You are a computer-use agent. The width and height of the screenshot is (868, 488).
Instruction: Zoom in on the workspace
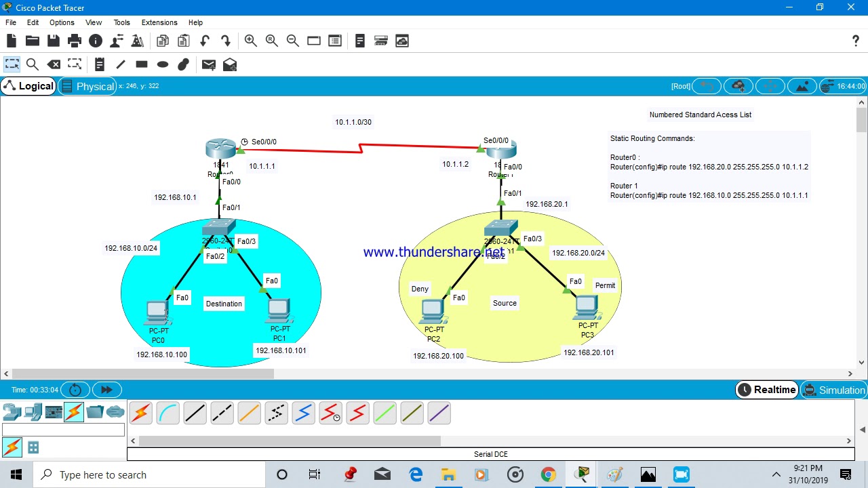[251, 41]
